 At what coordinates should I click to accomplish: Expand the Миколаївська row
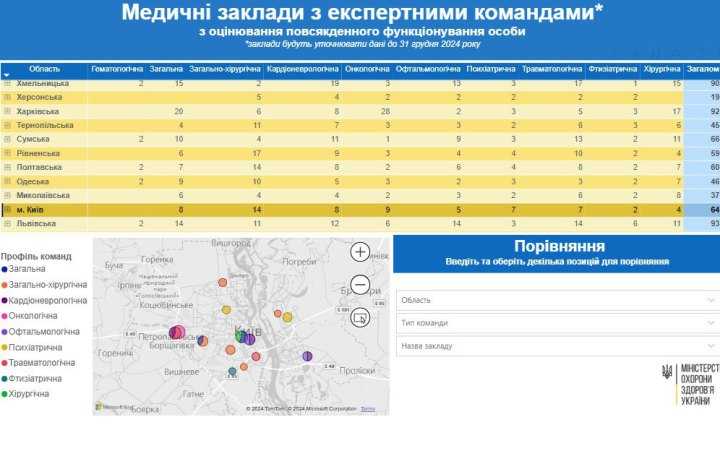point(7,195)
